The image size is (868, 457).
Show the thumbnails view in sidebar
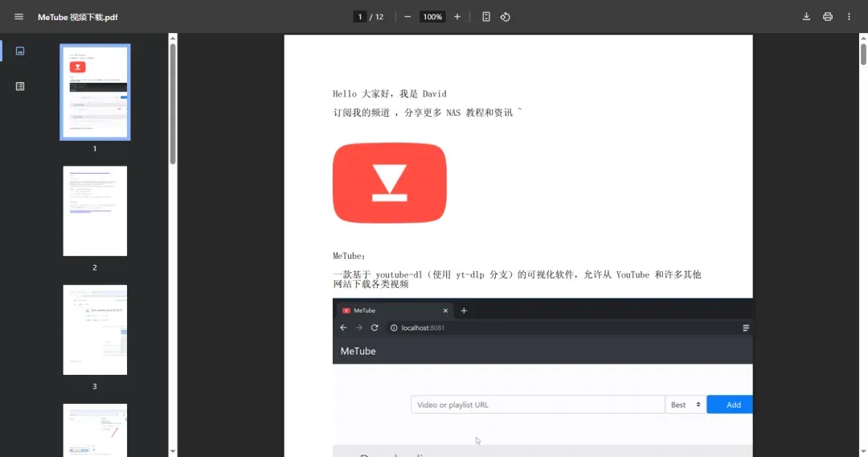pos(20,51)
